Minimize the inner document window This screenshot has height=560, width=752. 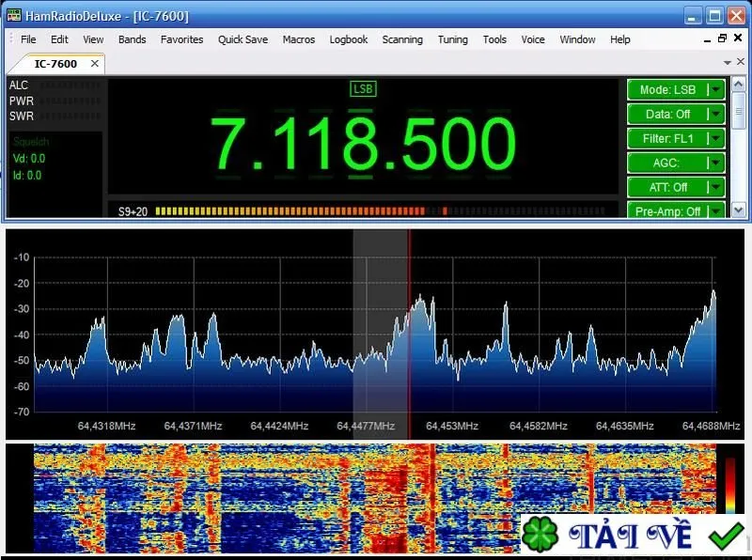pyautogui.click(x=707, y=40)
